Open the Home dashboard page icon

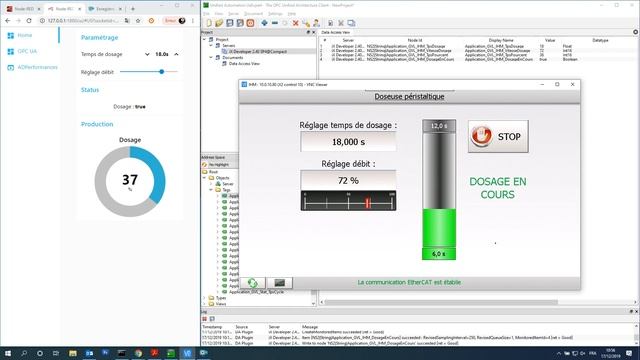pos(11,36)
